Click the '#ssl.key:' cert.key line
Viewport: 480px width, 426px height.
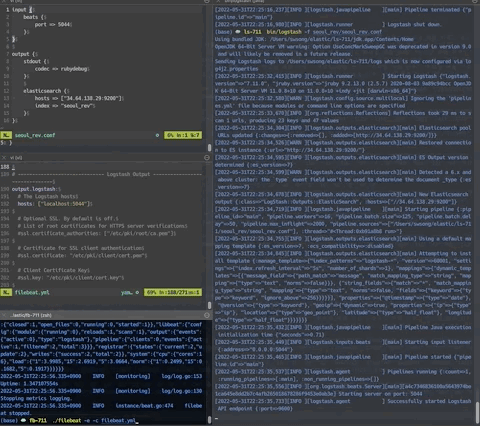point(71,278)
